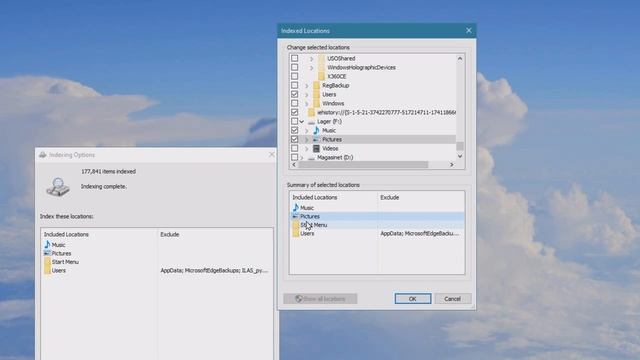Click Start Menu folder icon in Indexing Options
This screenshot has width=640, height=360.
click(47, 262)
